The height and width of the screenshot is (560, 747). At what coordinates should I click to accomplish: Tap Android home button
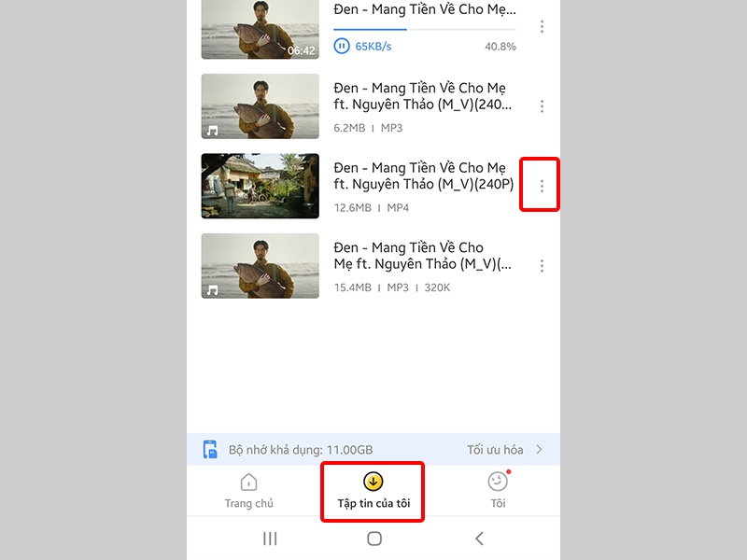tap(374, 539)
